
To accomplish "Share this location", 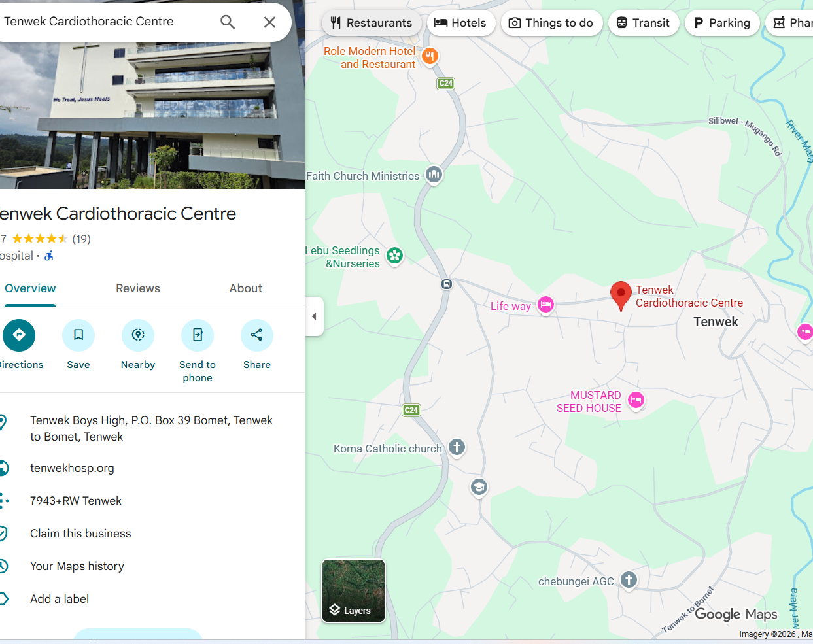I will [257, 335].
